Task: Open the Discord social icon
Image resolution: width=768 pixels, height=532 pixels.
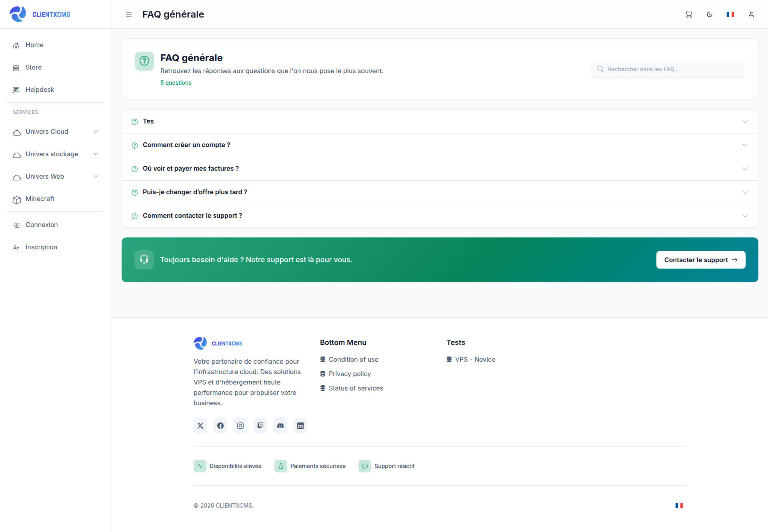Action: point(280,426)
